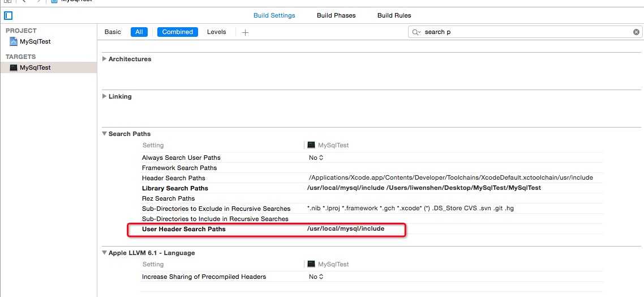644x297 pixels.
Task: Open Increase Sharing of Precompiled Headers dropdown
Action: pos(316,277)
